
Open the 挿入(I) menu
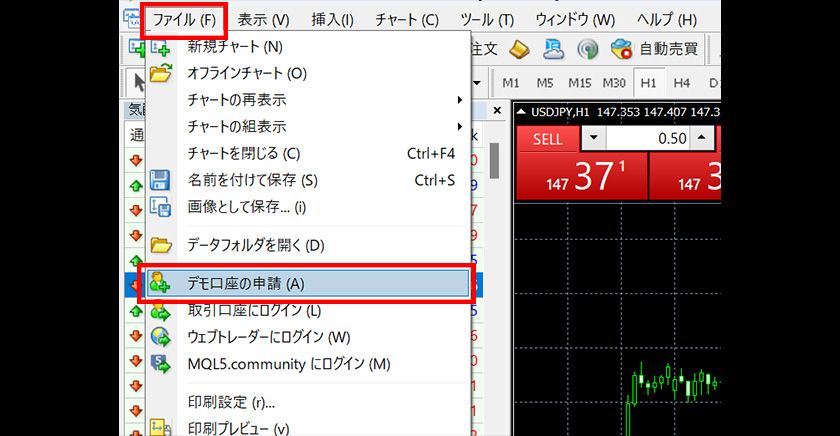pos(332,20)
